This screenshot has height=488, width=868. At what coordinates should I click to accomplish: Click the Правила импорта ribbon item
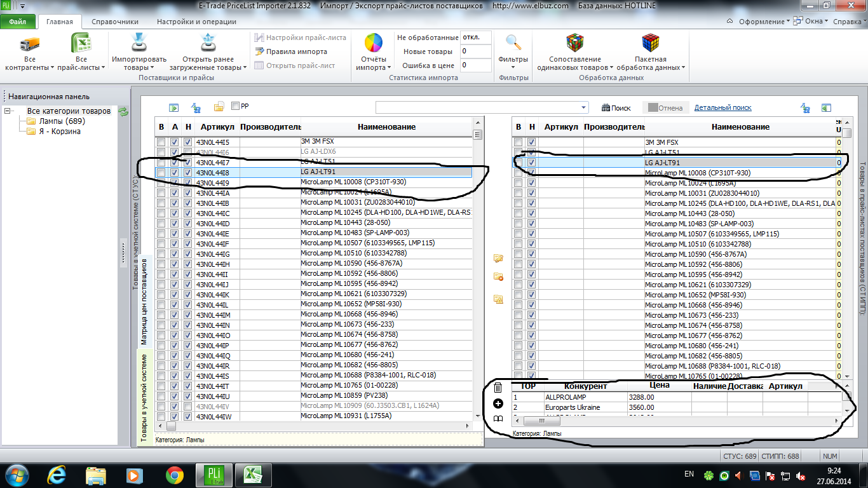tap(291, 51)
